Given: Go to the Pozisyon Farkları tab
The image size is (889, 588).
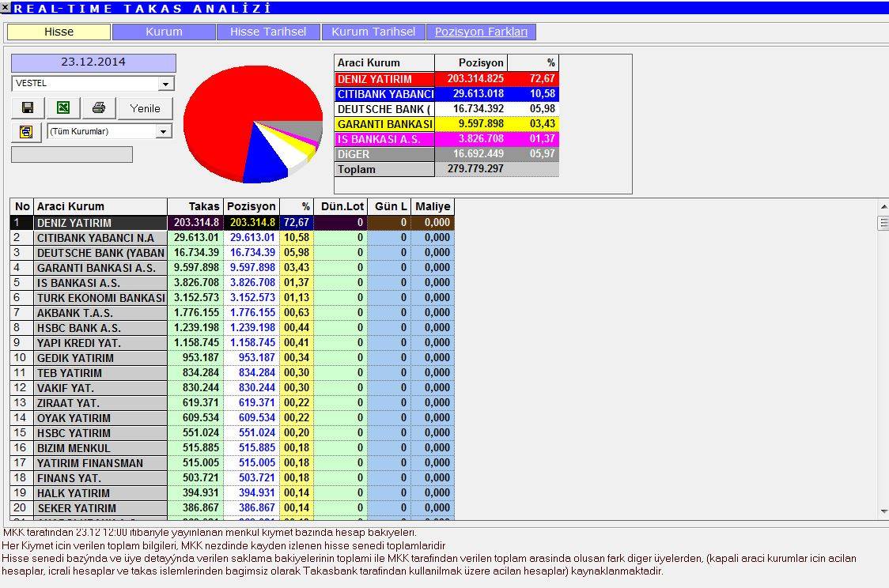Looking at the screenshot, I should coord(481,32).
